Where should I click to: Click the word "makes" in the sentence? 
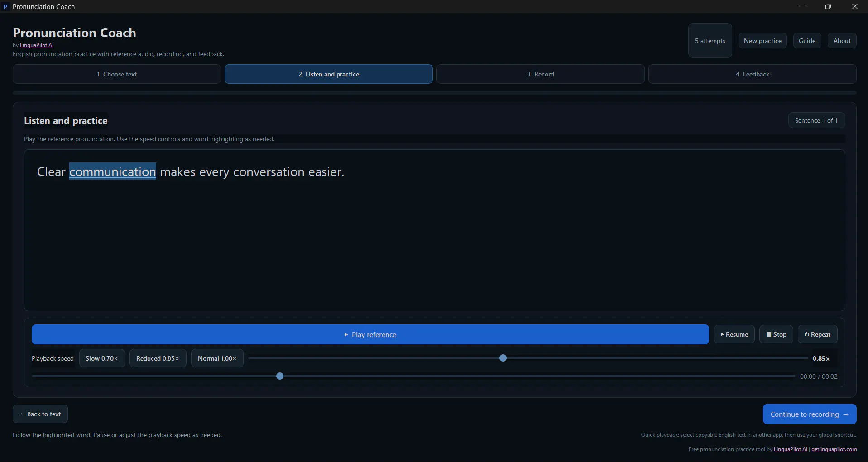pyautogui.click(x=177, y=172)
